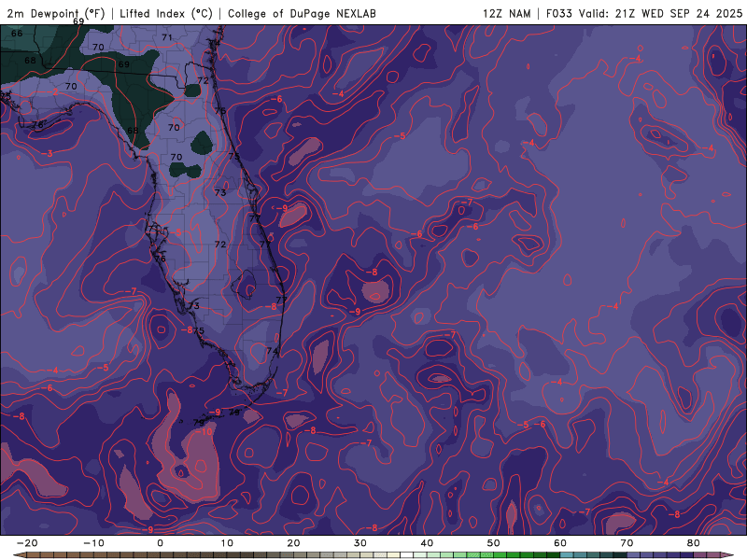Click the red '-10' lifted index contour label
Screen dimensions: 747x560
click(204, 431)
